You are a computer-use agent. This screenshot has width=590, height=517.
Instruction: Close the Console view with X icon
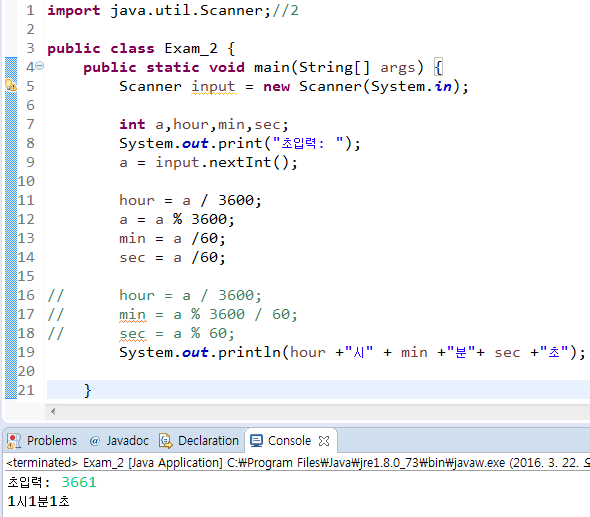coord(324,441)
